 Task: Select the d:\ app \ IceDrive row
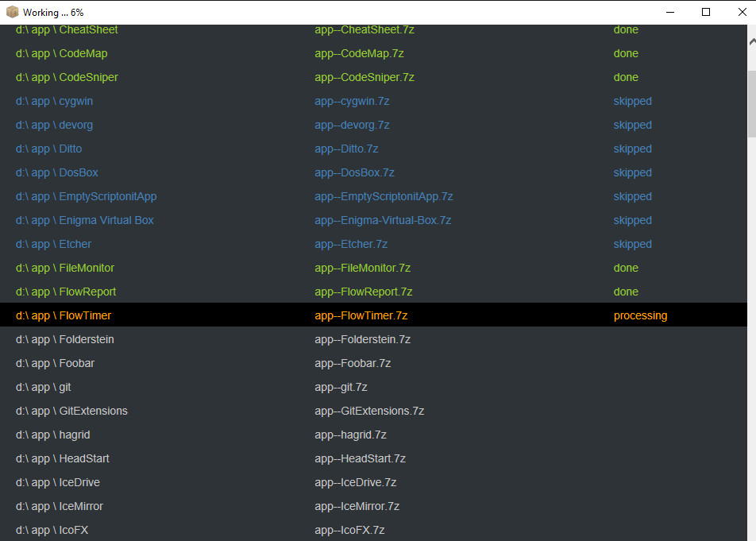click(374, 483)
